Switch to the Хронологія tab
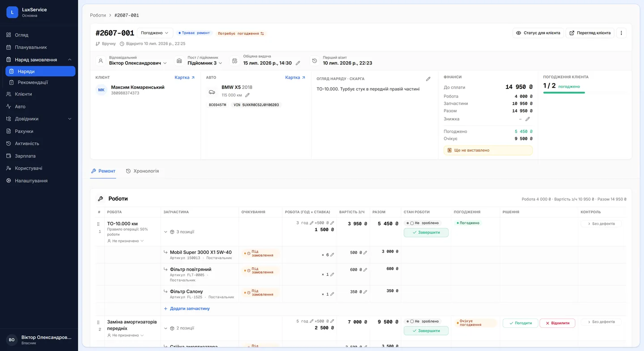 (142, 171)
